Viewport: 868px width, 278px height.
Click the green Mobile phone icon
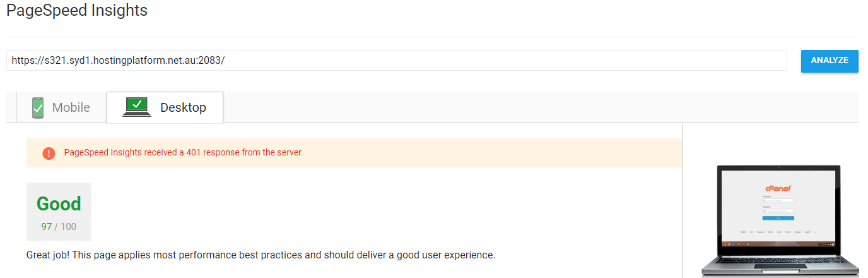(x=38, y=107)
